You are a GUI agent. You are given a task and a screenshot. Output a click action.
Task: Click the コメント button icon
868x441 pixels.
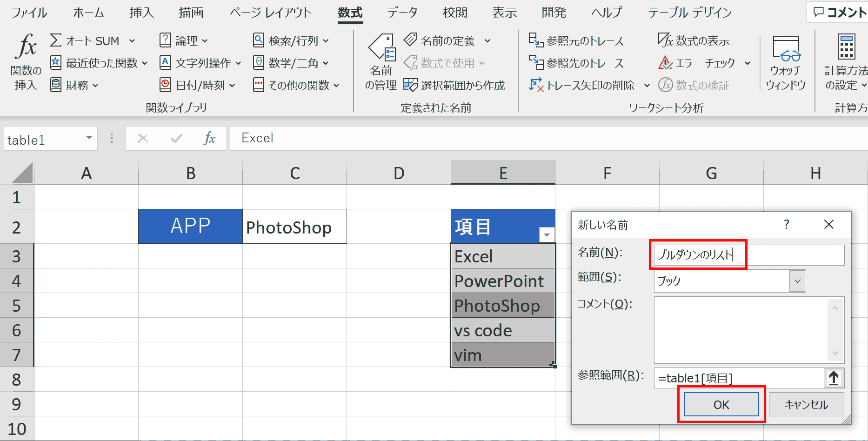819,13
